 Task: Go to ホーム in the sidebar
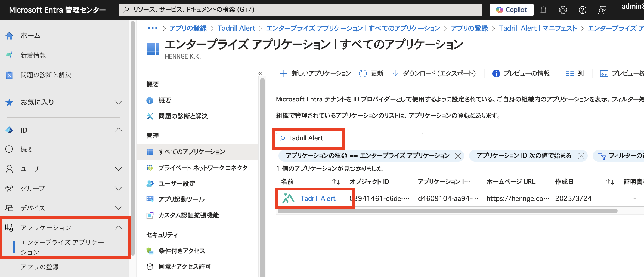(x=30, y=36)
